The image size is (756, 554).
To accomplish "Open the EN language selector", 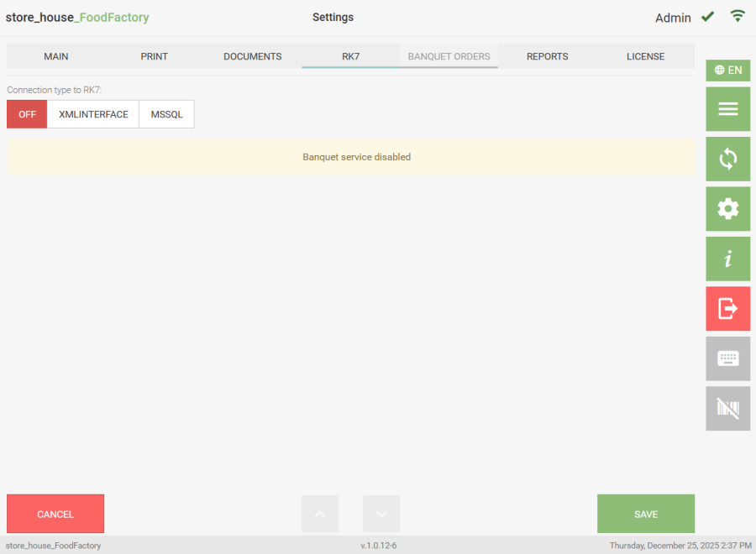I will (727, 71).
